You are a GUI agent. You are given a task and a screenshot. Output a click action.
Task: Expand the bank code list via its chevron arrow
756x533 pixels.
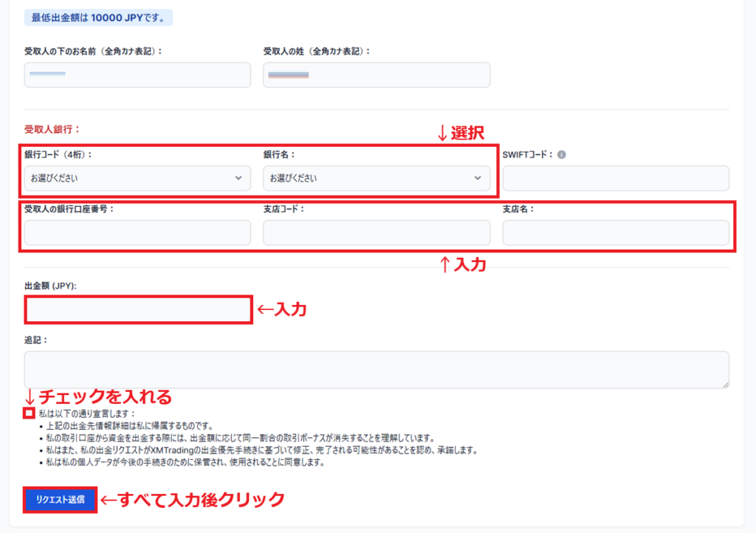coord(238,179)
